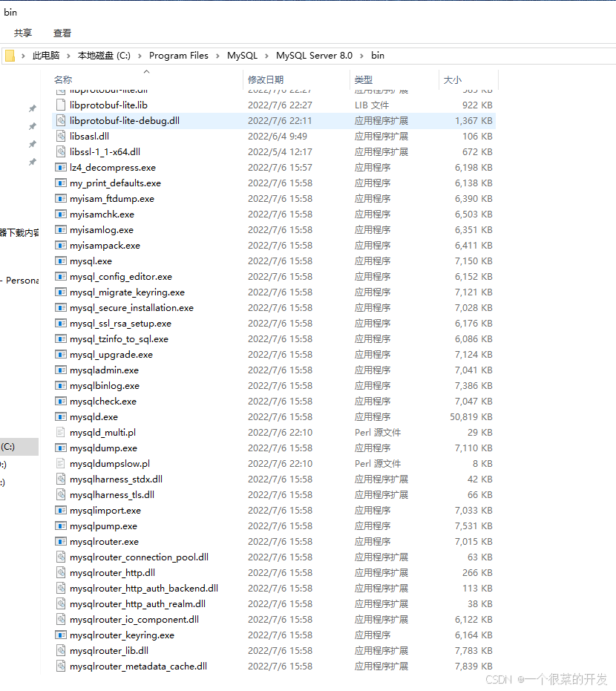Viewport: 616px width, 691px height.
Task: Click the mysqlpump.exe application icon
Action: pyautogui.click(x=61, y=526)
